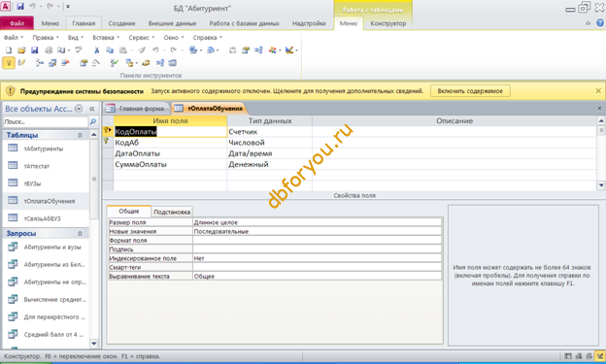Open the тАбитуриенты table
This screenshot has width=606, height=364.
coord(44,149)
